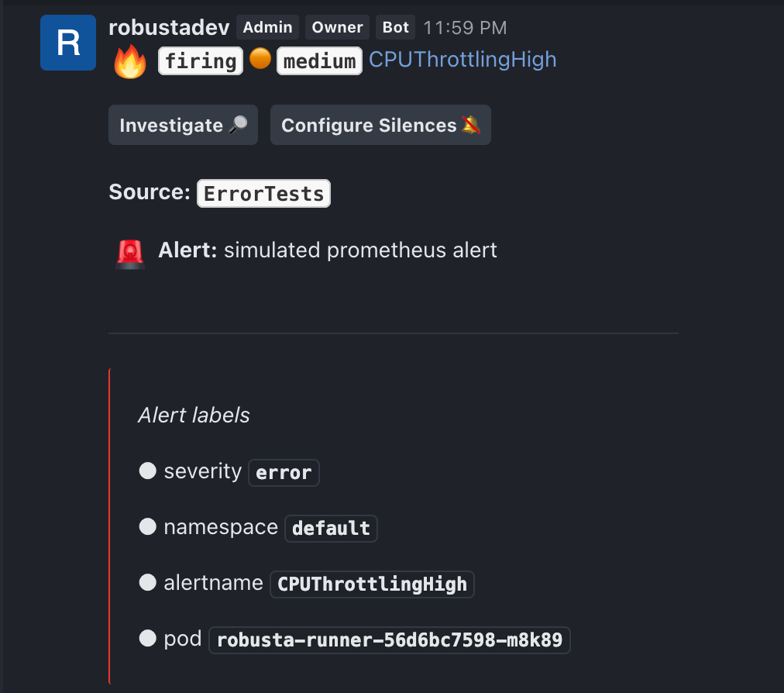The image size is (784, 693).
Task: Click the medium severity tag
Action: pyautogui.click(x=319, y=61)
